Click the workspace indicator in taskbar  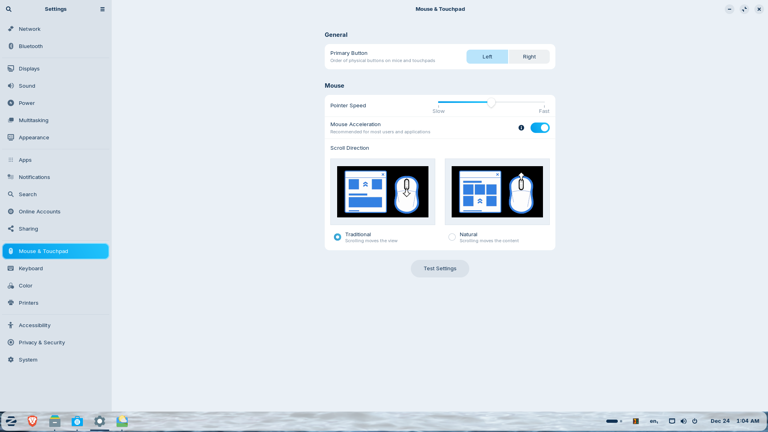tap(614, 421)
